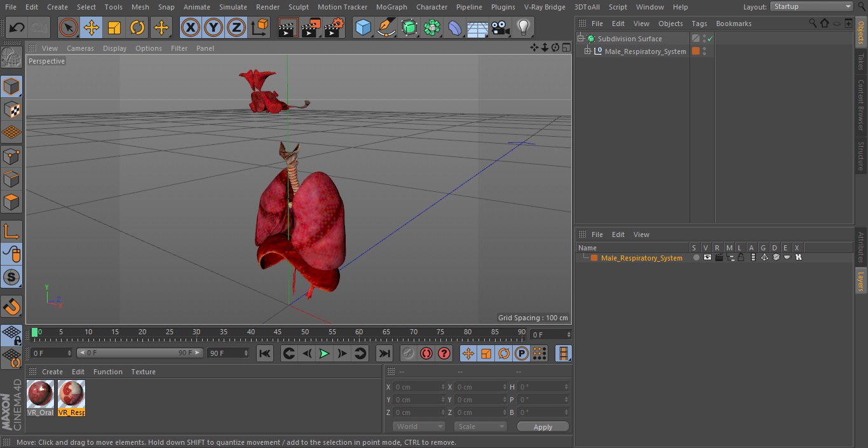Viewport: 868px width, 448px height.
Task: Toggle X axis lock
Action: coord(191,27)
